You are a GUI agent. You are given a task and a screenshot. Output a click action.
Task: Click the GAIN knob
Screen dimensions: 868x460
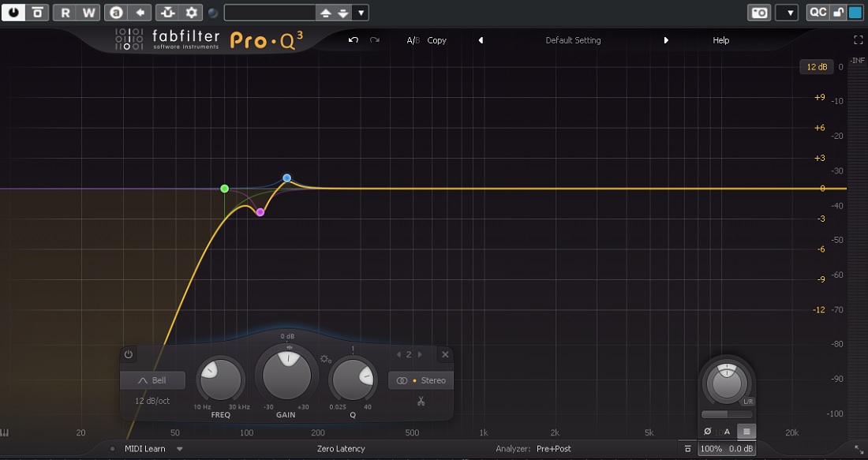point(286,374)
